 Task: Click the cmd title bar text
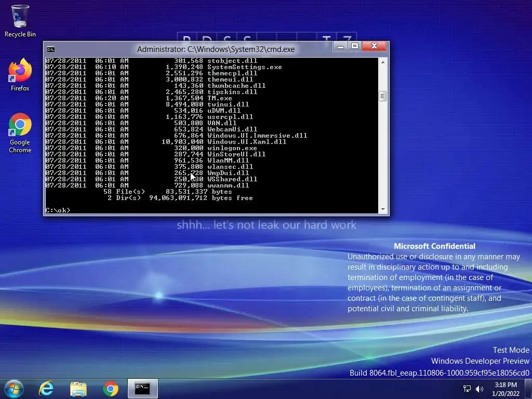(x=216, y=49)
